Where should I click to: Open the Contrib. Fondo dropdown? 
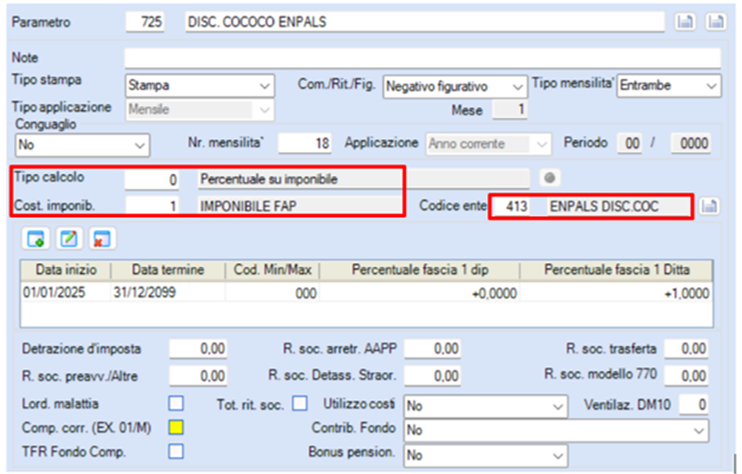556,430
